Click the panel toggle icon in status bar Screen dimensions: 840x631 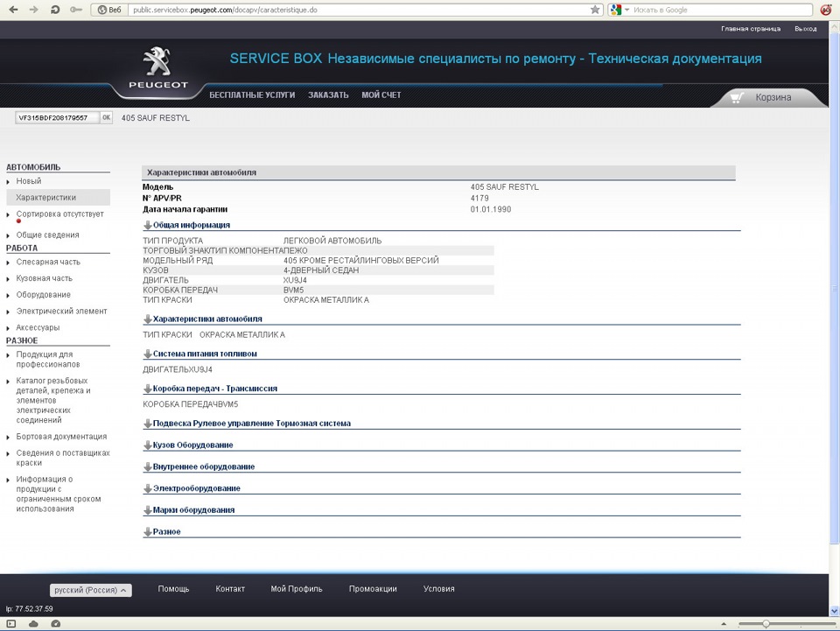pos(11,623)
